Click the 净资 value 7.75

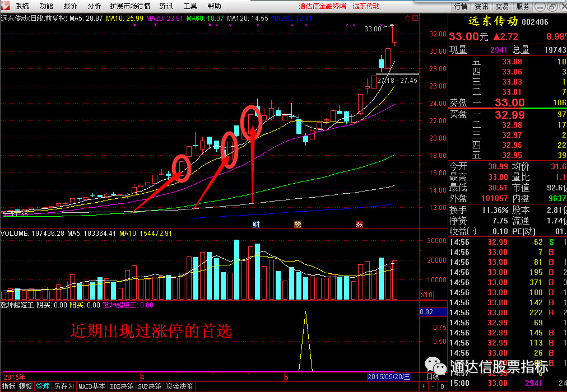[500, 221]
